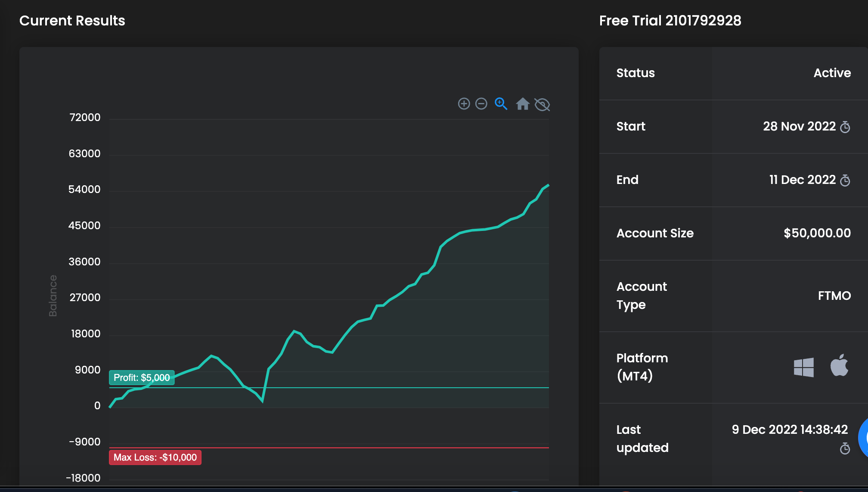
Task: Click the Free Trial 2101792928 title
Action: click(670, 21)
